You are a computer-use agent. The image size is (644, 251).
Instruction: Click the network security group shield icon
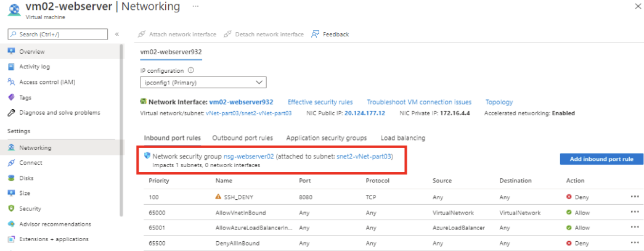pyautogui.click(x=147, y=156)
